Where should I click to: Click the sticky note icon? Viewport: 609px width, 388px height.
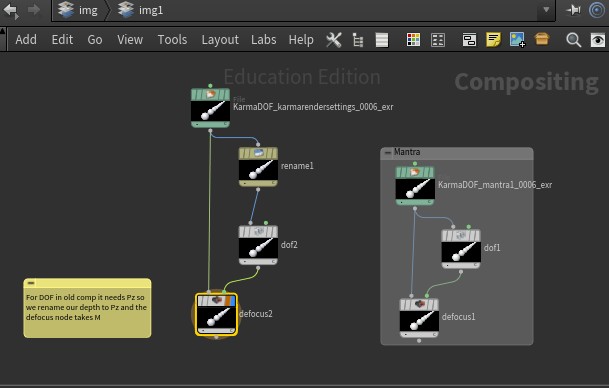tap(493, 40)
